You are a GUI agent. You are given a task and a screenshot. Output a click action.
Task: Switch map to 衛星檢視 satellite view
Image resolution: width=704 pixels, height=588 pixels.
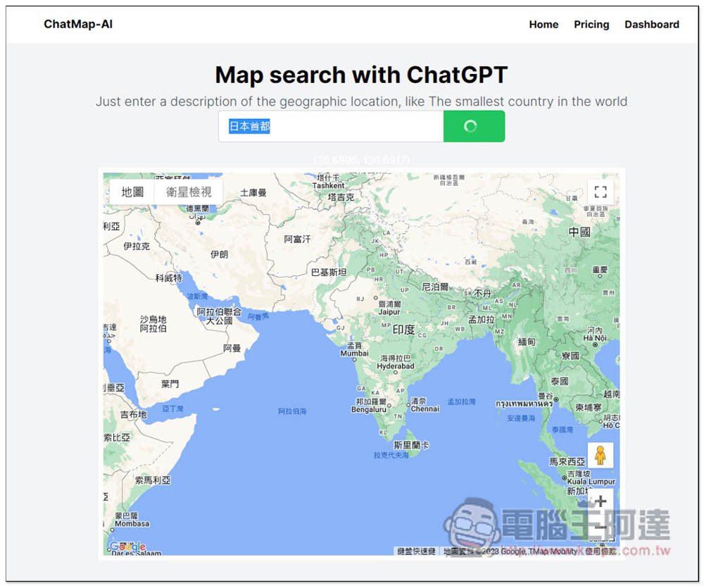point(189,192)
